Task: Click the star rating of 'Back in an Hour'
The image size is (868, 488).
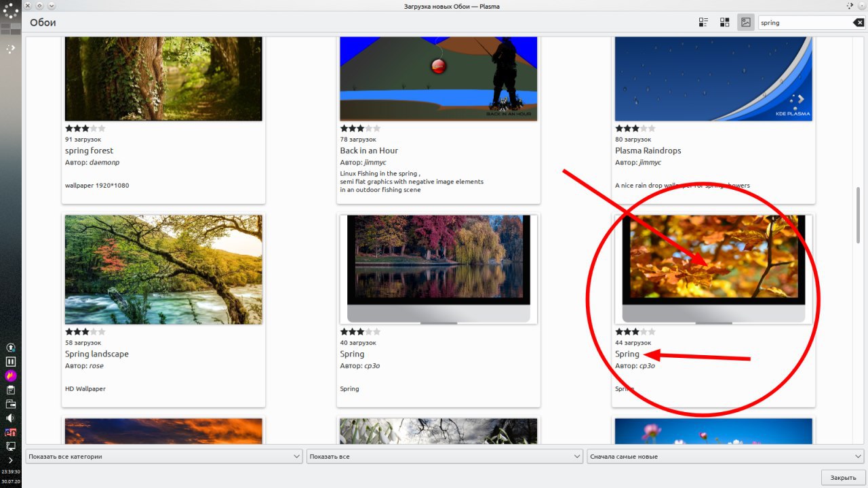Action: pos(360,128)
